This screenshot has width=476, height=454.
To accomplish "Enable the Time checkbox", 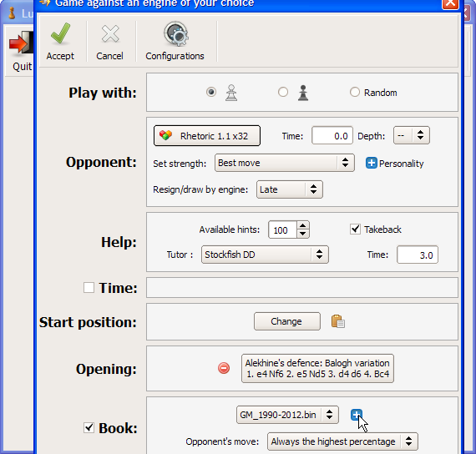I will (89, 287).
